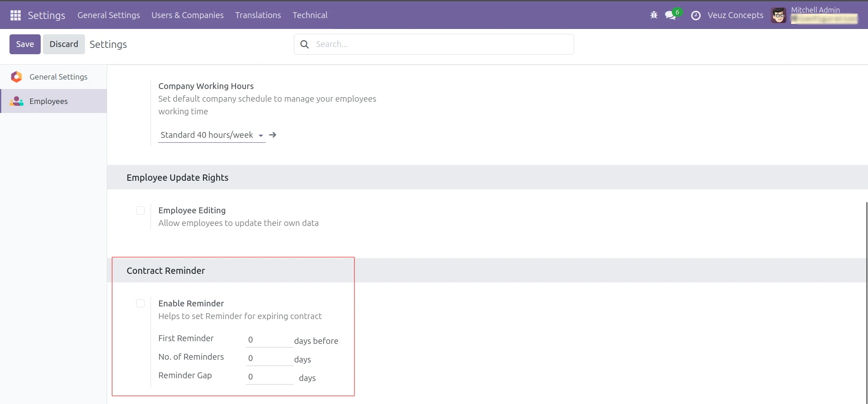The image size is (868, 404).
Task: Open working hours external link arrow
Action: [273, 135]
